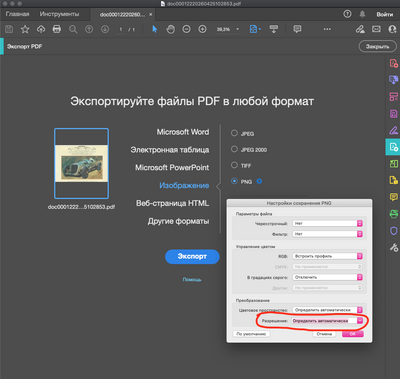Open the В градациях серого dropdown

pyautogui.click(x=327, y=277)
